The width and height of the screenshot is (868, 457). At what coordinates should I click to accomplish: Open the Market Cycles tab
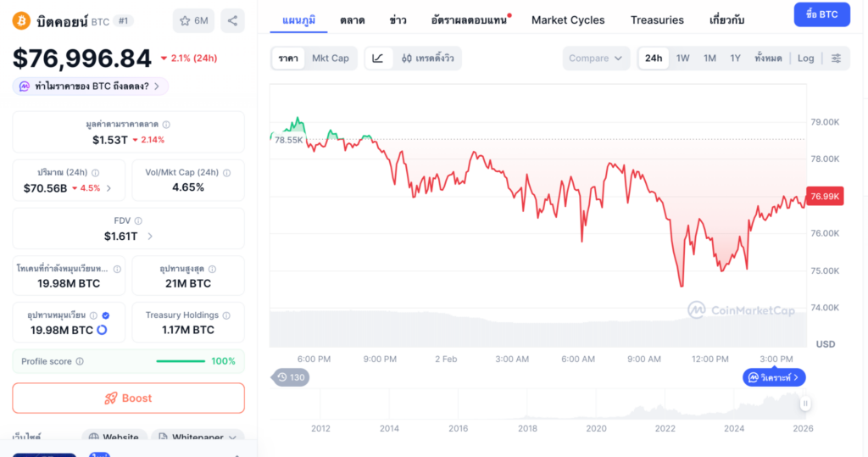[568, 20]
